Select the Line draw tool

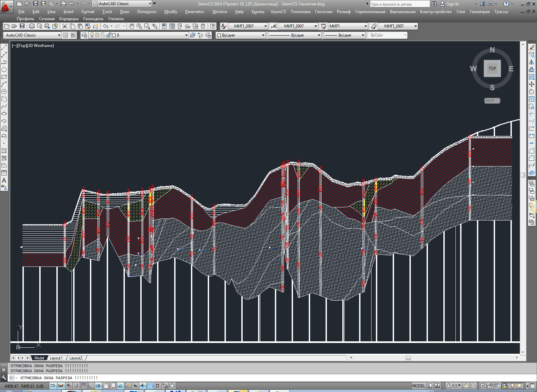pos(4,48)
